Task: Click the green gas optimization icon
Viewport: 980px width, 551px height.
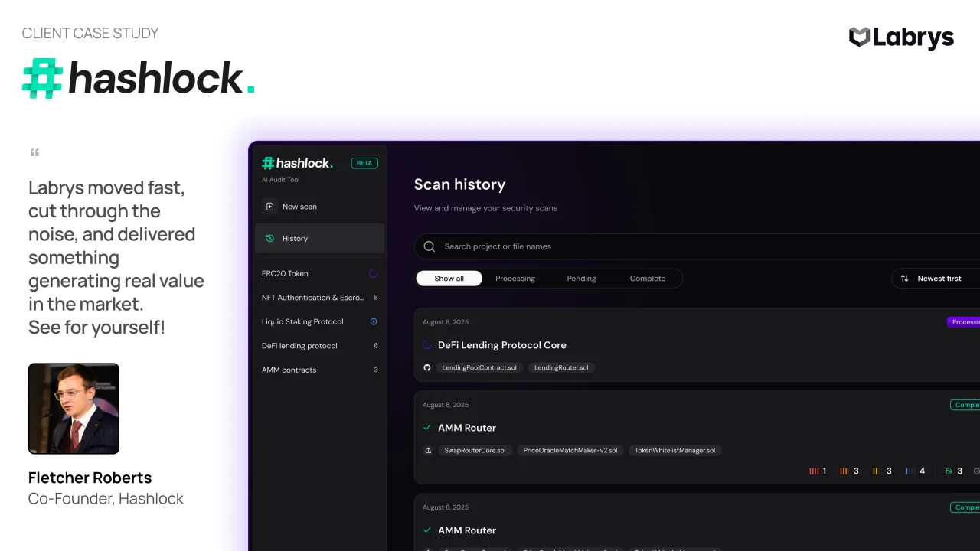Action: coord(949,471)
